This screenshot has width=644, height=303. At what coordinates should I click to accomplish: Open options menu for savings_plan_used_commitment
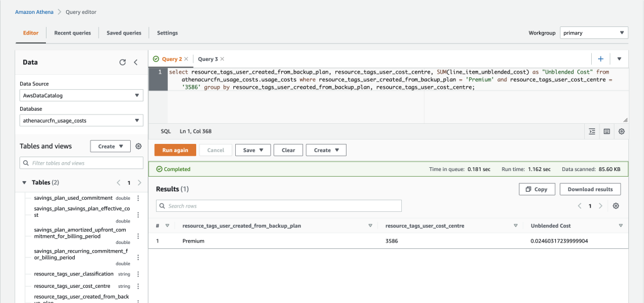138,198
